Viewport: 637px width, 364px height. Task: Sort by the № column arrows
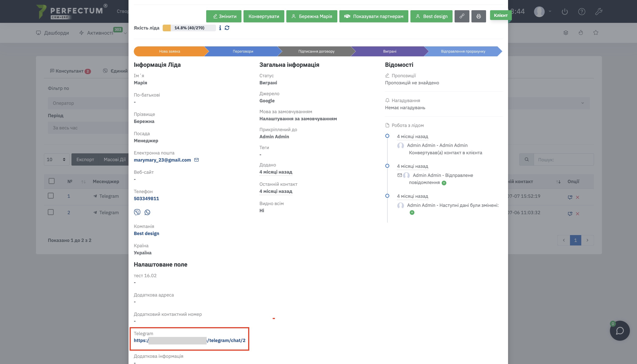83,182
